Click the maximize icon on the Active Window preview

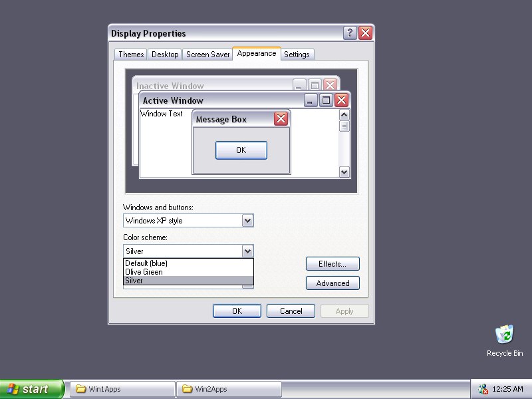(326, 100)
